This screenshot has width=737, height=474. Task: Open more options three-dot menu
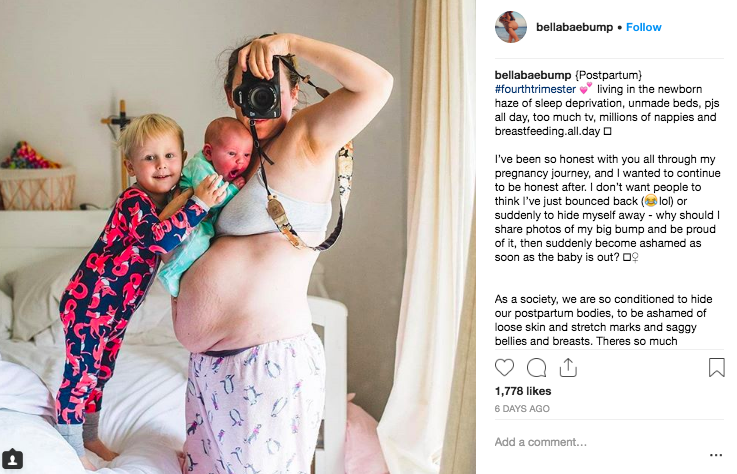[716, 455]
